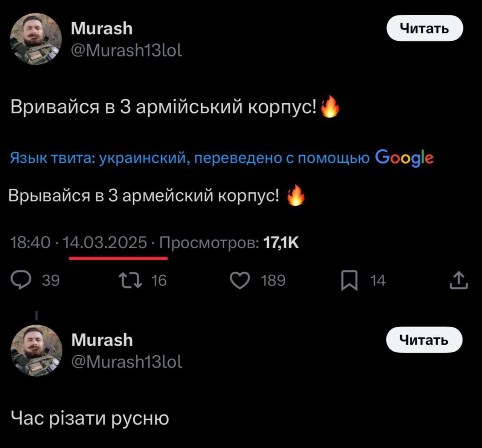Click the 18:40 post time

click(x=30, y=243)
